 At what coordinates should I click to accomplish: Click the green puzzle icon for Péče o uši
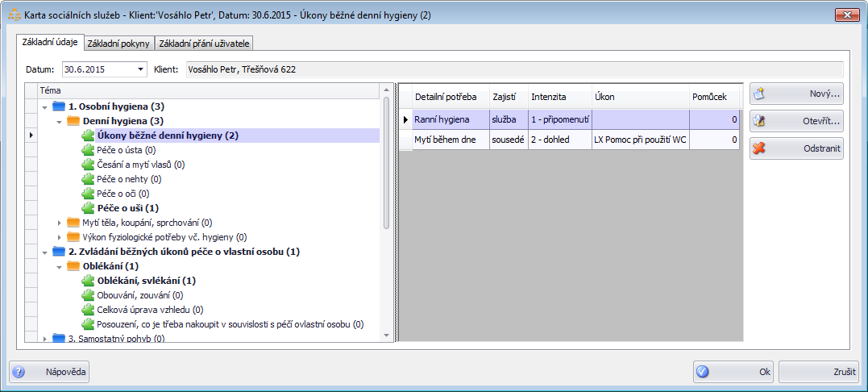[x=88, y=208]
